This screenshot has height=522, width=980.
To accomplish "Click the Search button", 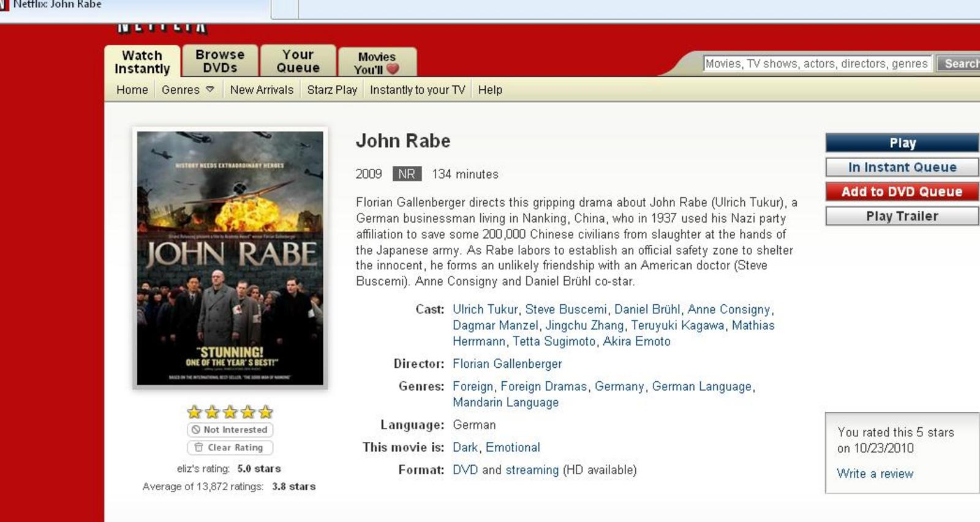I will (959, 64).
